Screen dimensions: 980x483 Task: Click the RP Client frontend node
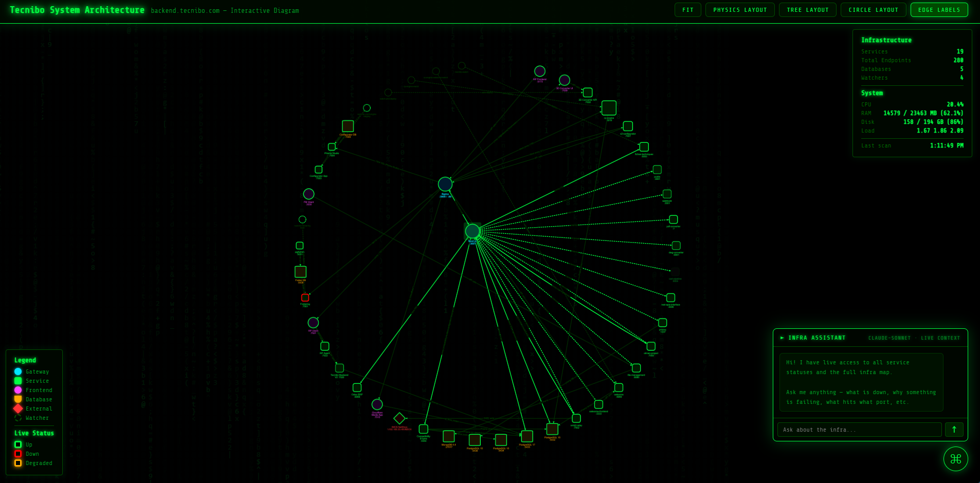pos(313,323)
